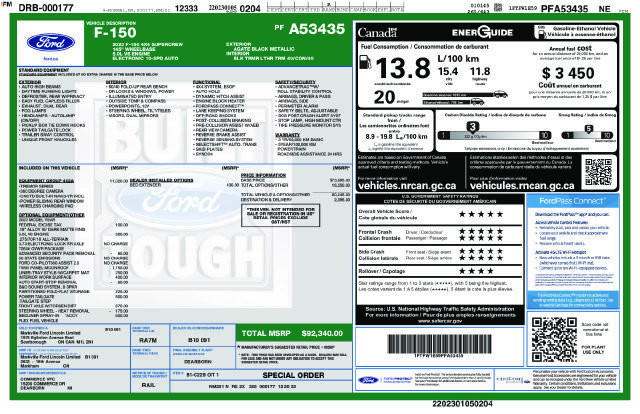The height and width of the screenshot is (414, 640).
Task: Click the Overall Vehicle Score star rating
Action: [x=481, y=214]
